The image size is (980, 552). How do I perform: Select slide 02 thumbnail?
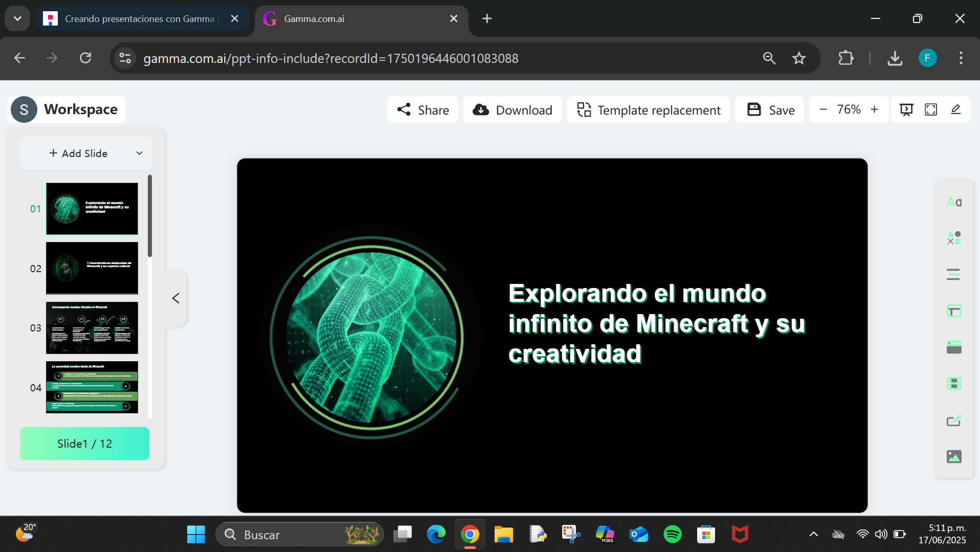point(92,268)
